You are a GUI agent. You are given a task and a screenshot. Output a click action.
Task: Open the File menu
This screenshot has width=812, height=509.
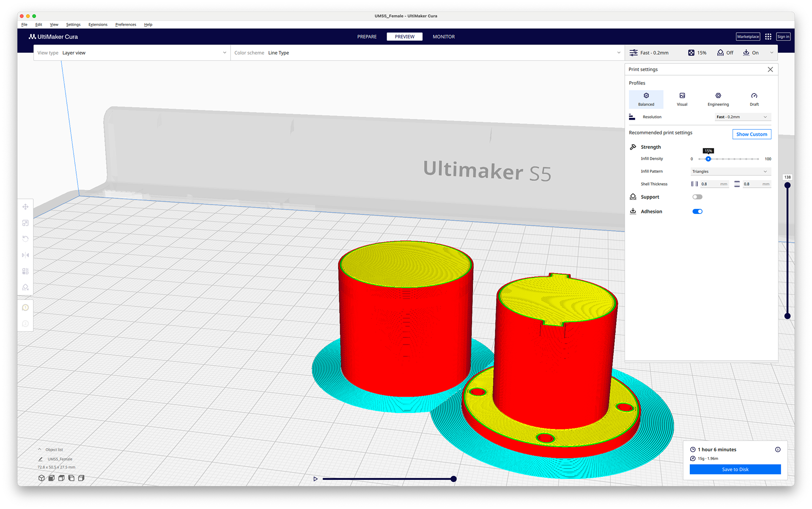tap(25, 25)
